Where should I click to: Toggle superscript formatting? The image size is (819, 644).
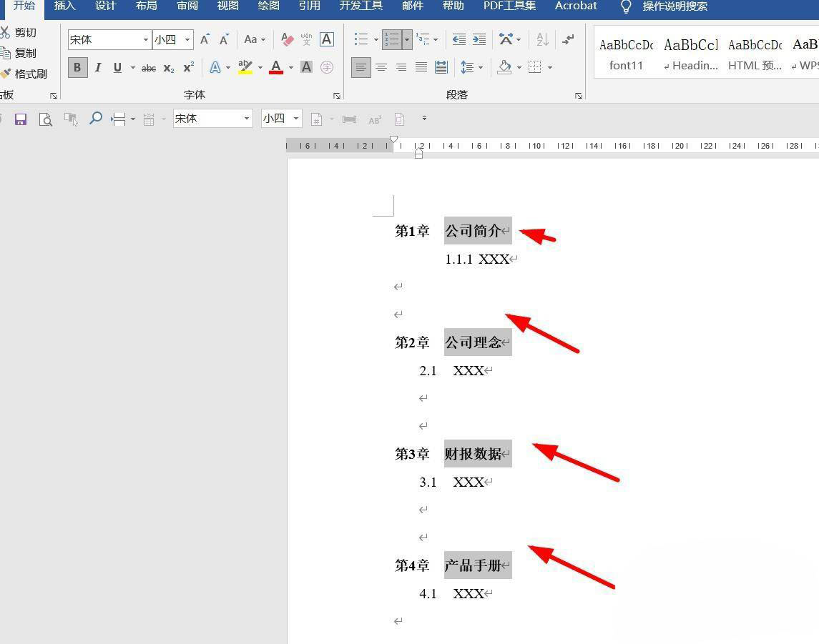coord(189,67)
